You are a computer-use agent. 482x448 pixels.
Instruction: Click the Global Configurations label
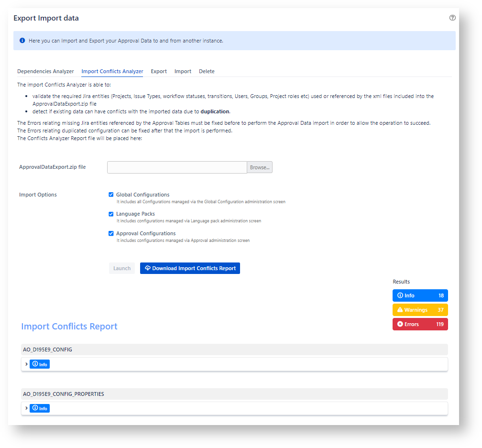pos(142,195)
